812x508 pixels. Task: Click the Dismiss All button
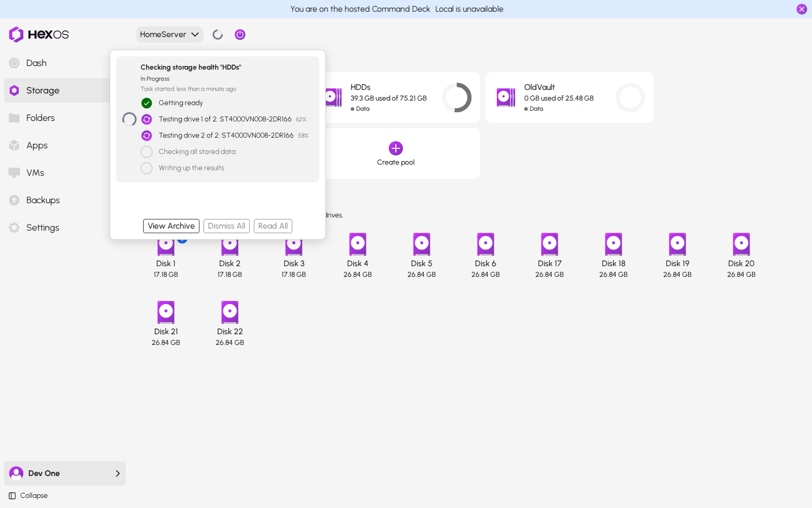(x=226, y=226)
